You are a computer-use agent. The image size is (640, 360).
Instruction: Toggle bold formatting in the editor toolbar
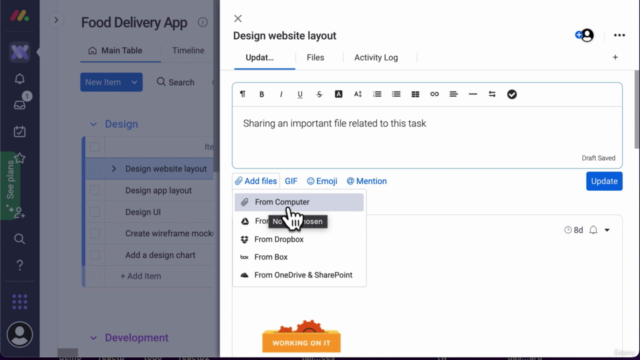click(262, 94)
